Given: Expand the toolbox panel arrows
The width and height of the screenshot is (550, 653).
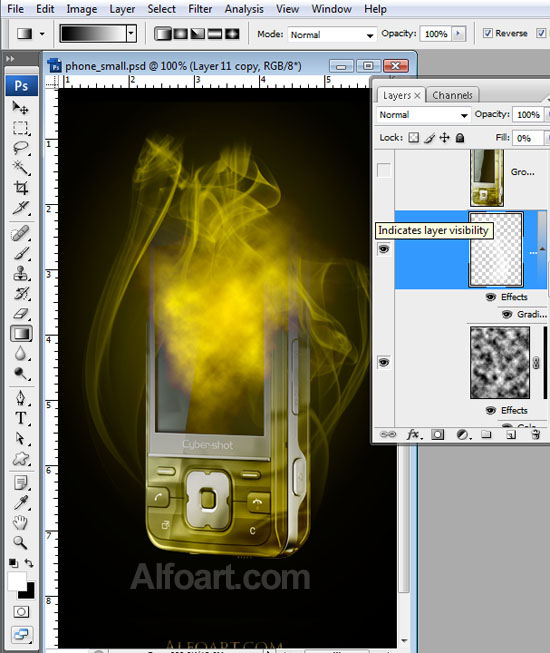Looking at the screenshot, I should 10,59.
